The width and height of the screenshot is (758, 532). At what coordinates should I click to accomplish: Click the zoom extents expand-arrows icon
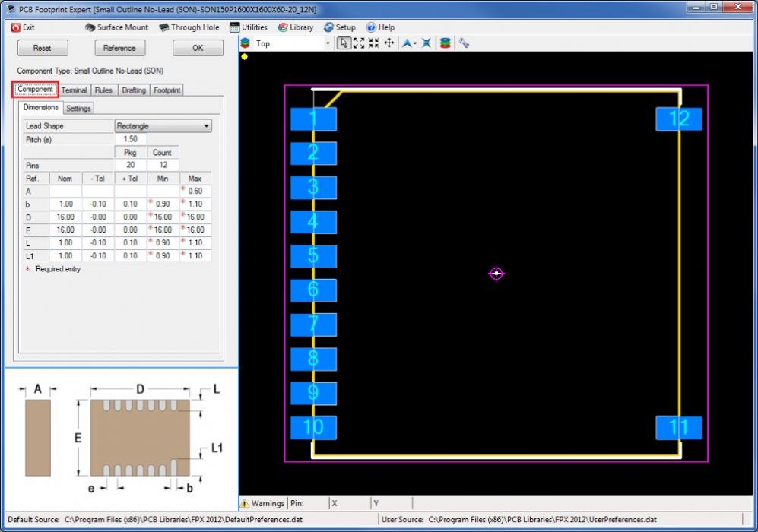pyautogui.click(x=359, y=43)
